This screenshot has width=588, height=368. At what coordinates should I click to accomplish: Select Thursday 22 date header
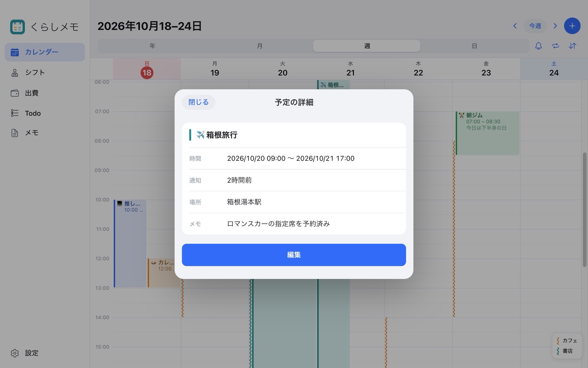[418, 69]
